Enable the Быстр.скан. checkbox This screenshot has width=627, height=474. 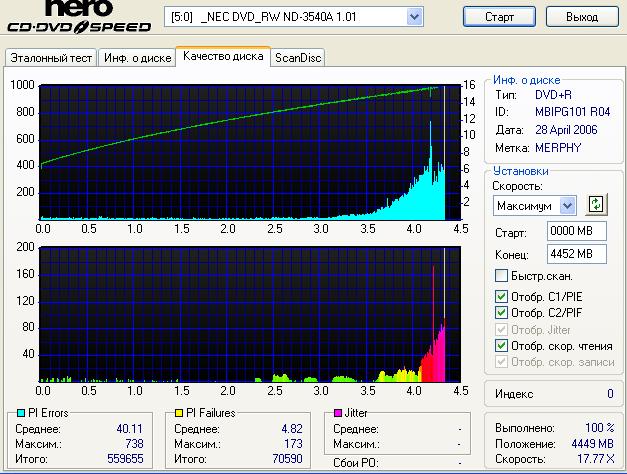(x=502, y=276)
